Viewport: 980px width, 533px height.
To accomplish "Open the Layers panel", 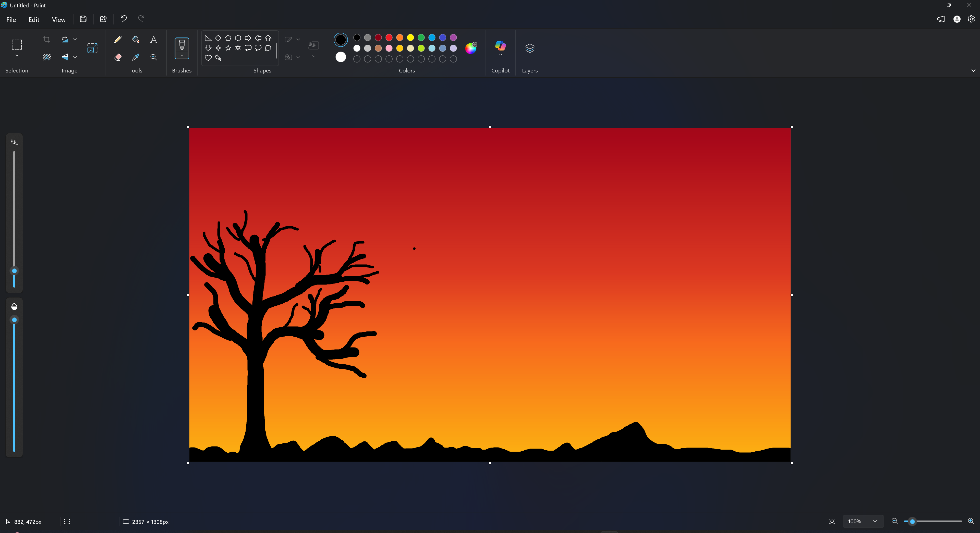I will pos(529,48).
